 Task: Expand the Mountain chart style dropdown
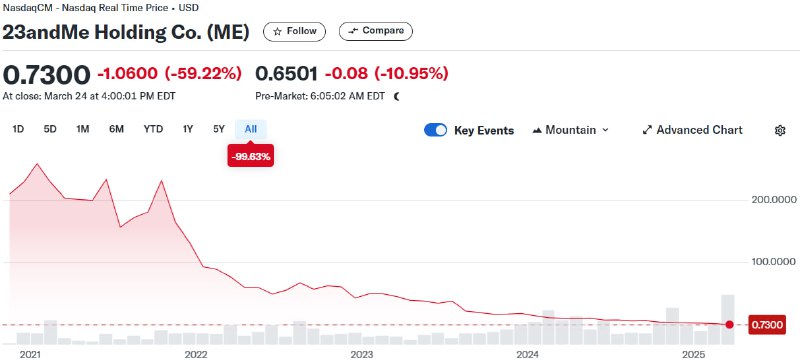click(570, 130)
